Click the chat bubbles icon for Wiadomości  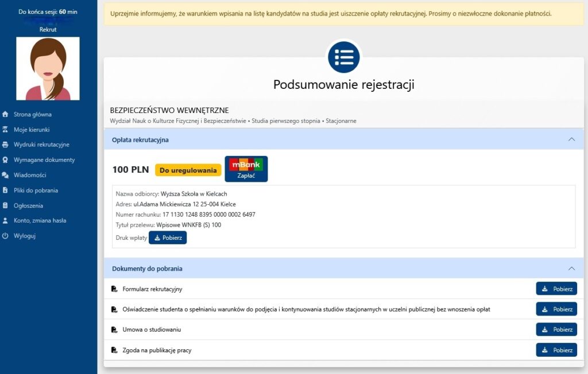tap(5, 175)
